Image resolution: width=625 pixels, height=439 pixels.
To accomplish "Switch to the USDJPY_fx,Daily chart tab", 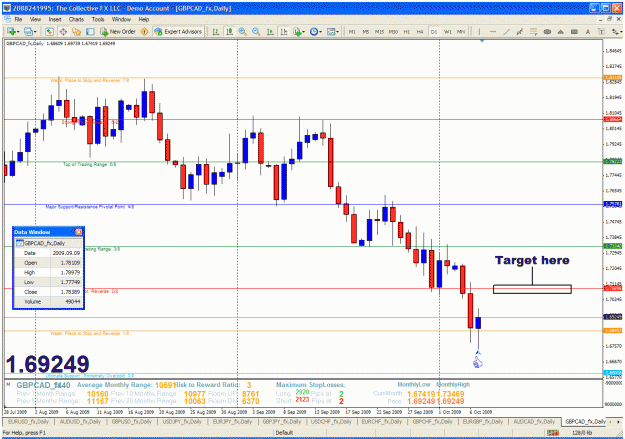I will (182, 421).
